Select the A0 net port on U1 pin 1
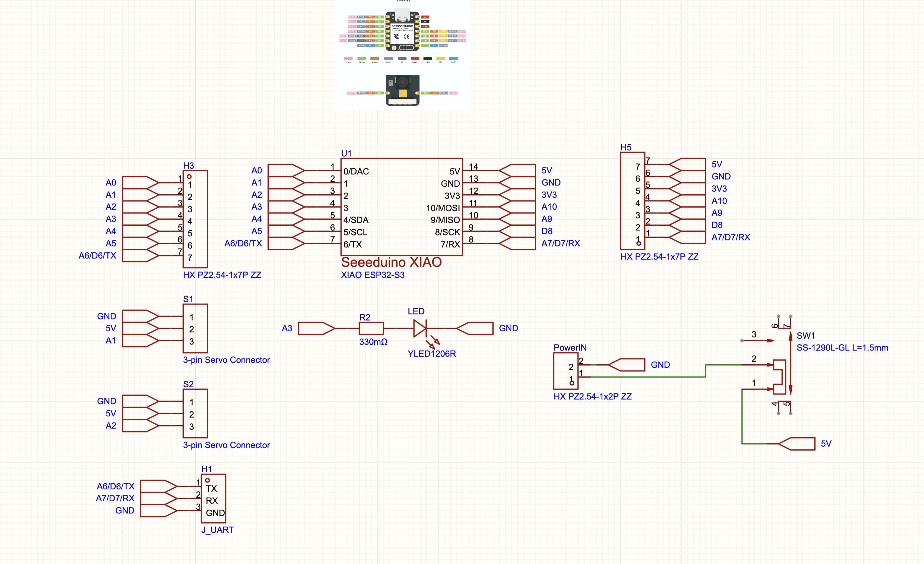The height and width of the screenshot is (564, 924). (x=286, y=171)
